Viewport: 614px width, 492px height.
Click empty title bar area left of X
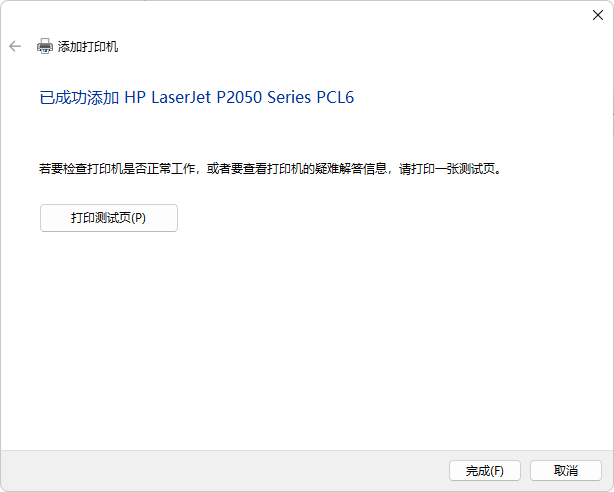coord(294,15)
